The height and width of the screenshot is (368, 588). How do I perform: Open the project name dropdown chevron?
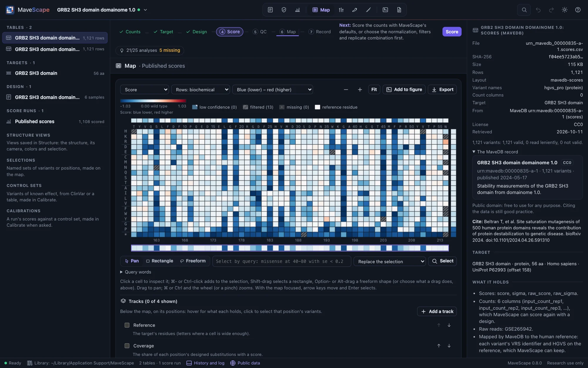pos(145,10)
